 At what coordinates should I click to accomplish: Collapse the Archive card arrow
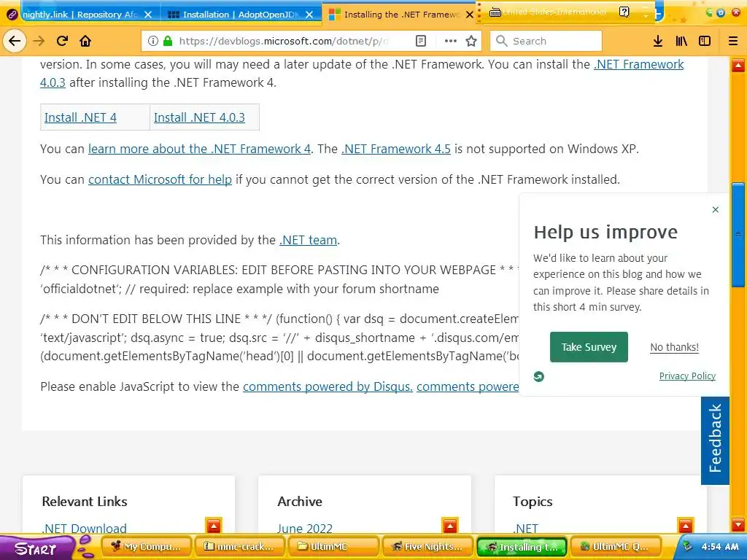pos(450,526)
